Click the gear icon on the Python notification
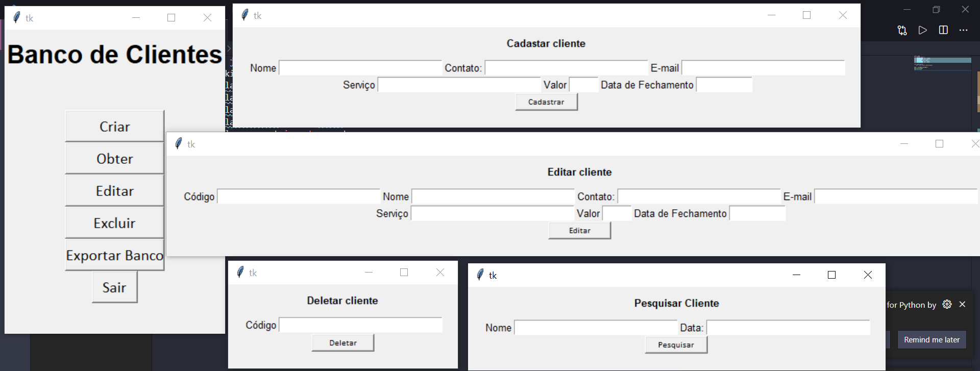The image size is (980, 371). pyautogui.click(x=947, y=304)
